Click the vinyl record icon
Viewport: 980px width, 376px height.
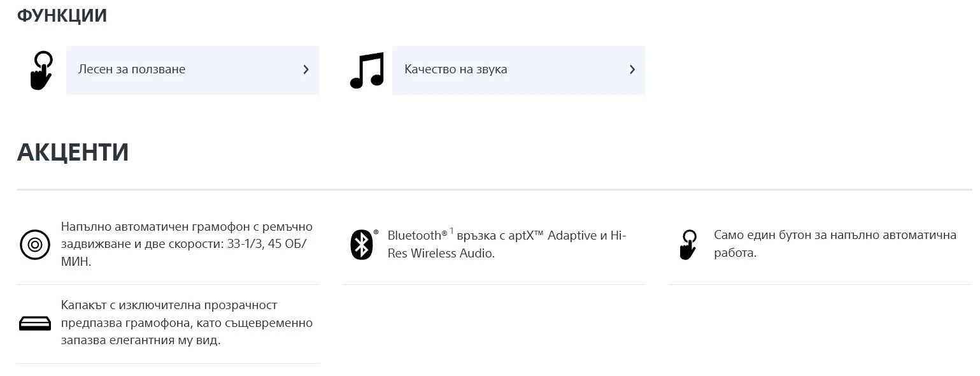coord(34,244)
